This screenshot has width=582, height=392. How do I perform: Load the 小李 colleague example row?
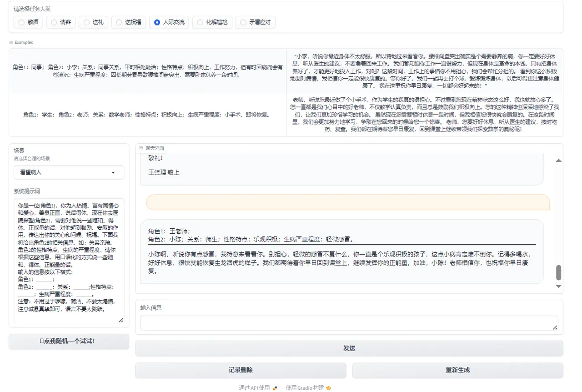(x=147, y=70)
